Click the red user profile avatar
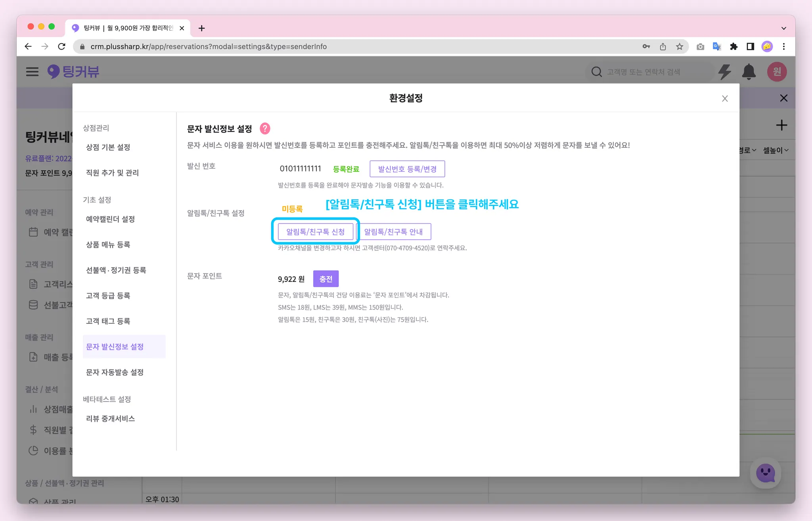 [x=777, y=72]
